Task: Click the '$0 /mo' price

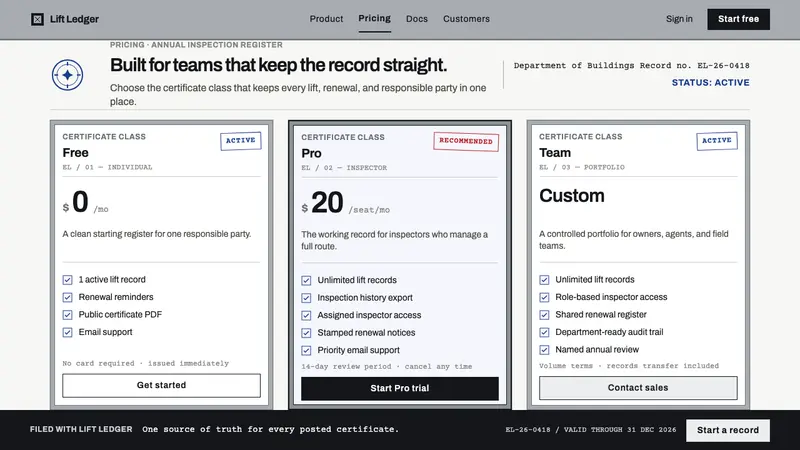Action: pyautogui.click(x=85, y=203)
